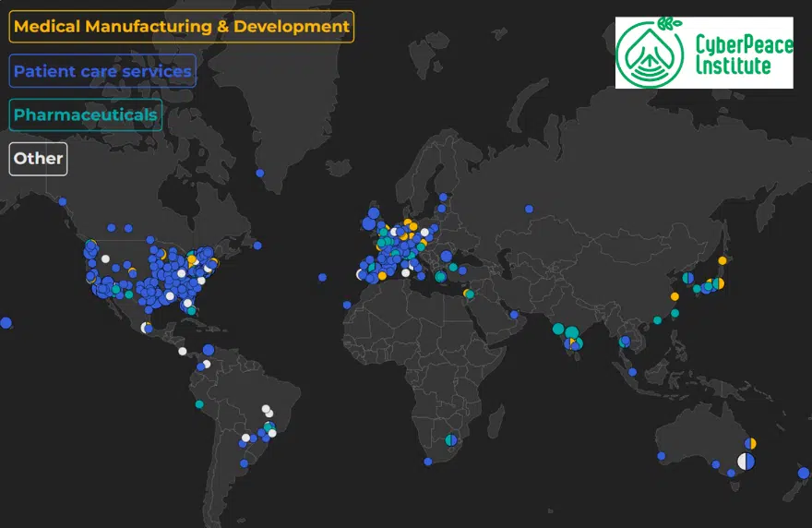Toggle the Other category filter
Image resolution: width=812 pixels, height=528 pixels.
[x=39, y=159]
